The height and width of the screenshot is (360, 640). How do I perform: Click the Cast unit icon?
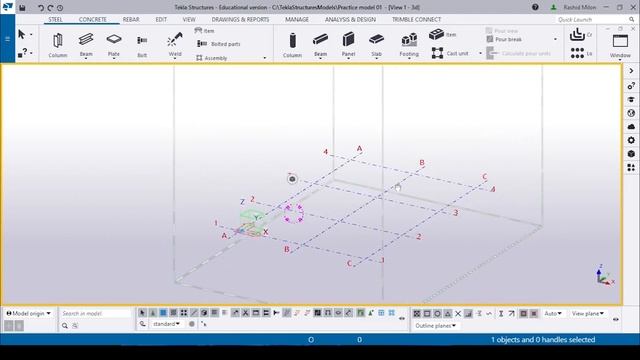(437, 53)
